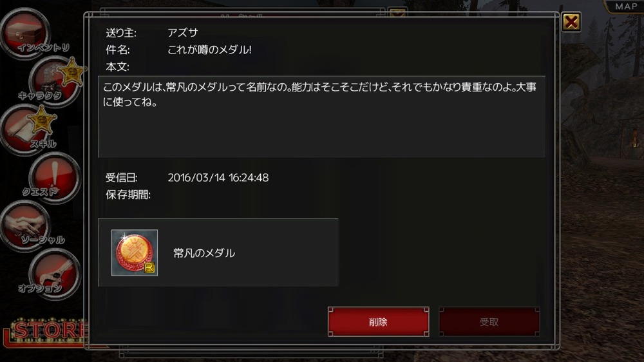Click the red 削除 delete button

click(378, 321)
